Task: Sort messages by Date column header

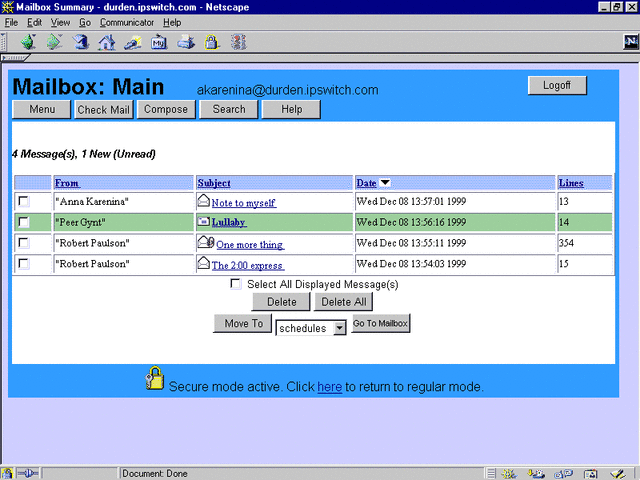Action: [366, 183]
